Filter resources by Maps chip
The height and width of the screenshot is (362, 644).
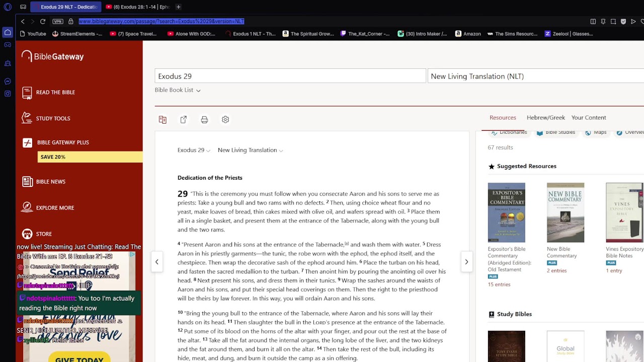click(596, 132)
